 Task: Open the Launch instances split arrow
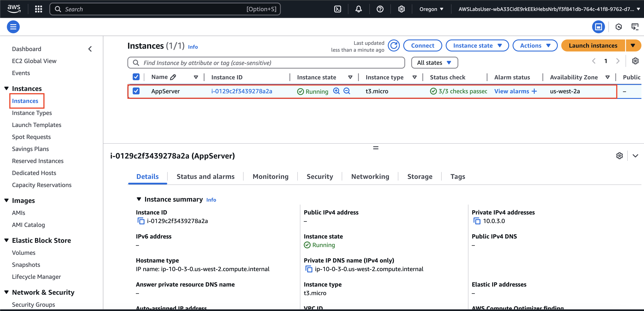pos(633,45)
